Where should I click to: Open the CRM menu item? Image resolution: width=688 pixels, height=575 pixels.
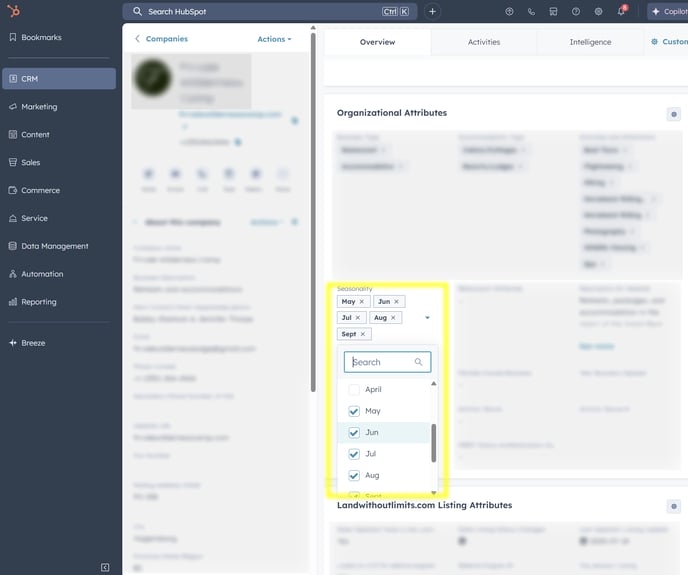pyautogui.click(x=59, y=79)
